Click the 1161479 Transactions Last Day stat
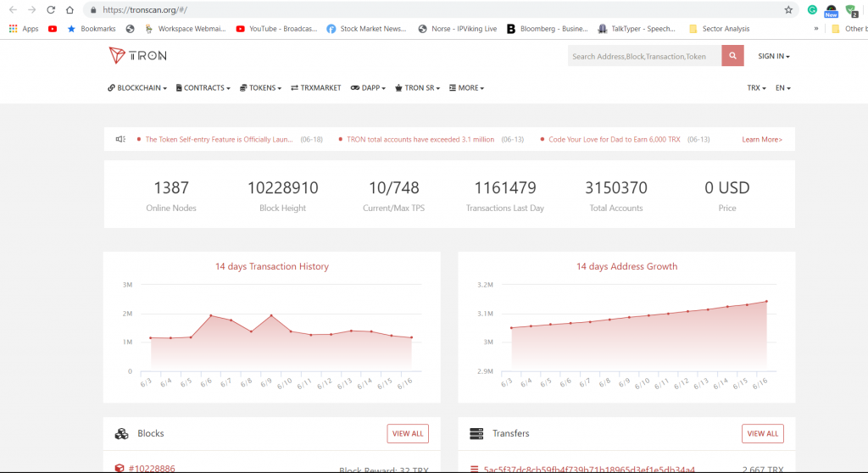This screenshot has height=473, width=868. [505, 196]
